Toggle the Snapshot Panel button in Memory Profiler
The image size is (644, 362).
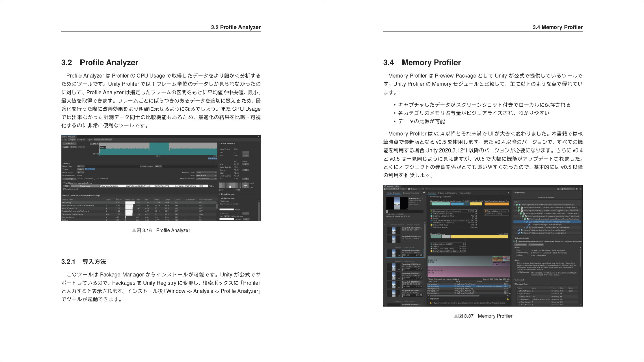[x=391, y=189]
